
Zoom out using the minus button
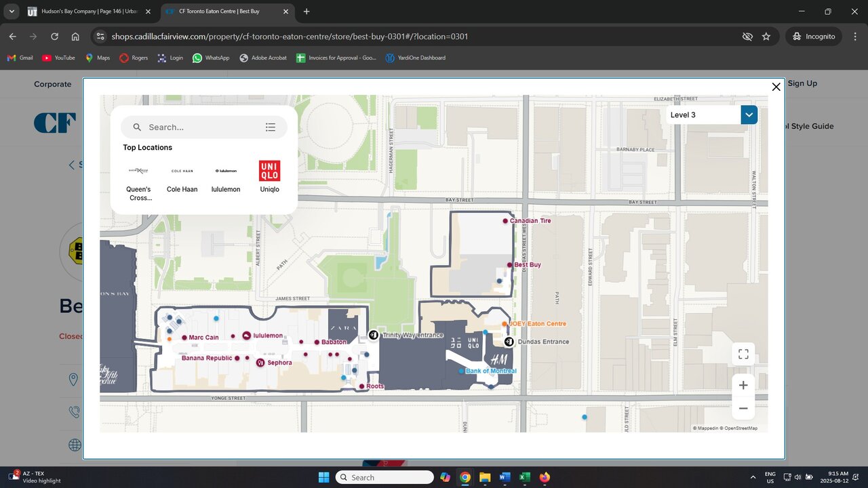tap(743, 408)
